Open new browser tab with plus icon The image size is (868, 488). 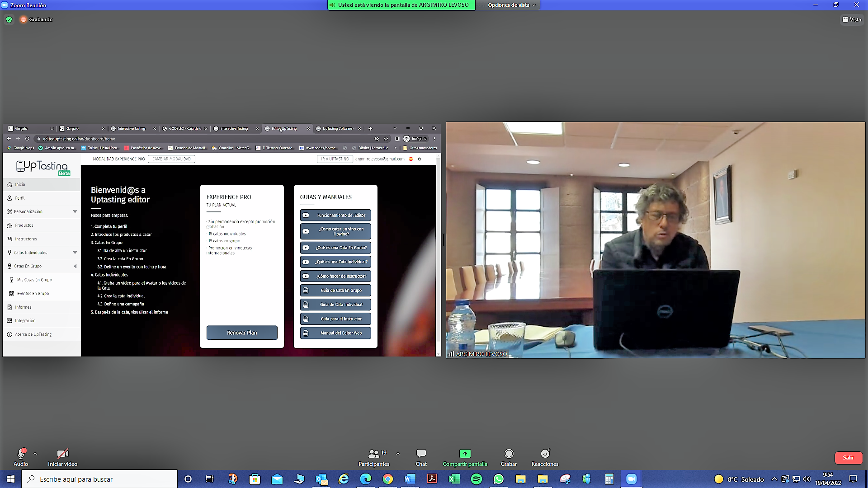(x=370, y=128)
